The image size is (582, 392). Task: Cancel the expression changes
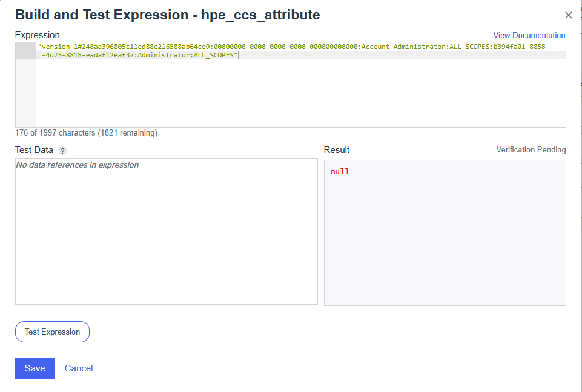79,368
